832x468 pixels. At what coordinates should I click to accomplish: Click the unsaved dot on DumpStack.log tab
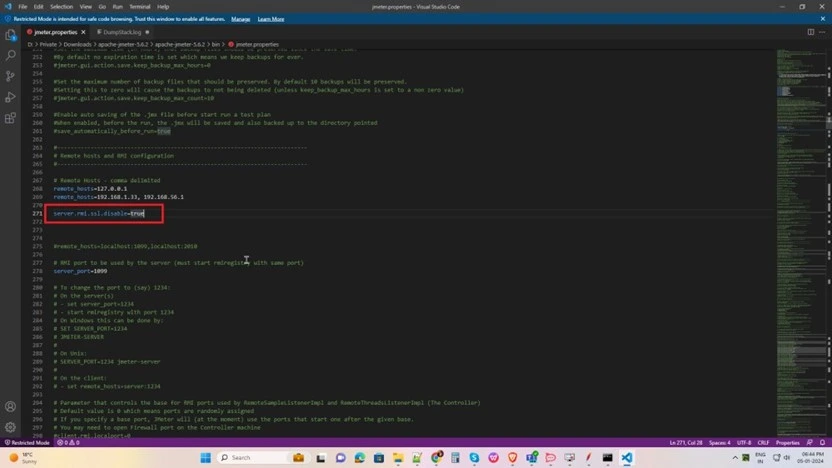[147, 32]
